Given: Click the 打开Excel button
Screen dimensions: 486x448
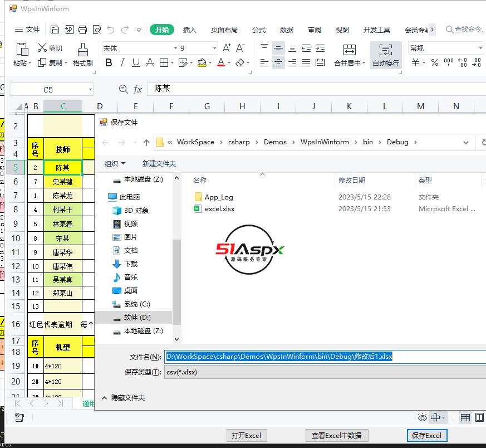Looking at the screenshot, I should pos(247,436).
